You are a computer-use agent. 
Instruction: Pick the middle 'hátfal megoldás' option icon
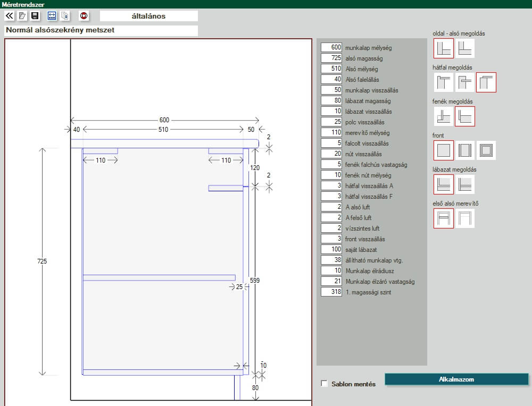(x=465, y=82)
